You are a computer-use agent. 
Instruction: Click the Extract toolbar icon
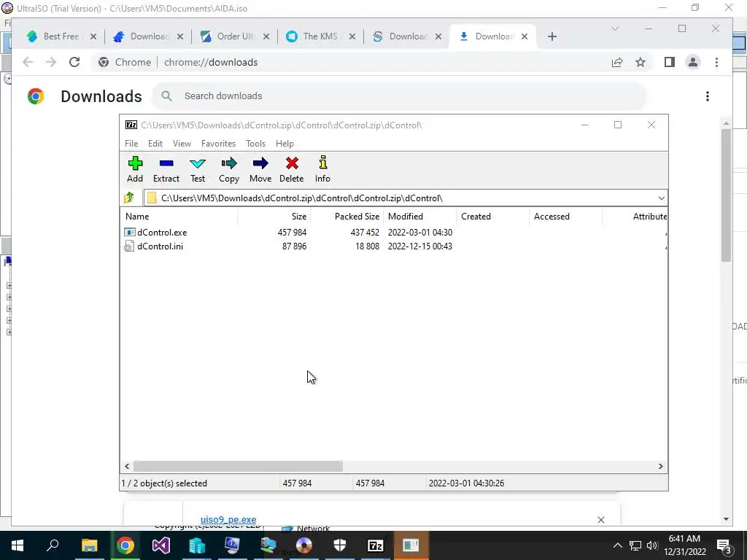[166, 169]
